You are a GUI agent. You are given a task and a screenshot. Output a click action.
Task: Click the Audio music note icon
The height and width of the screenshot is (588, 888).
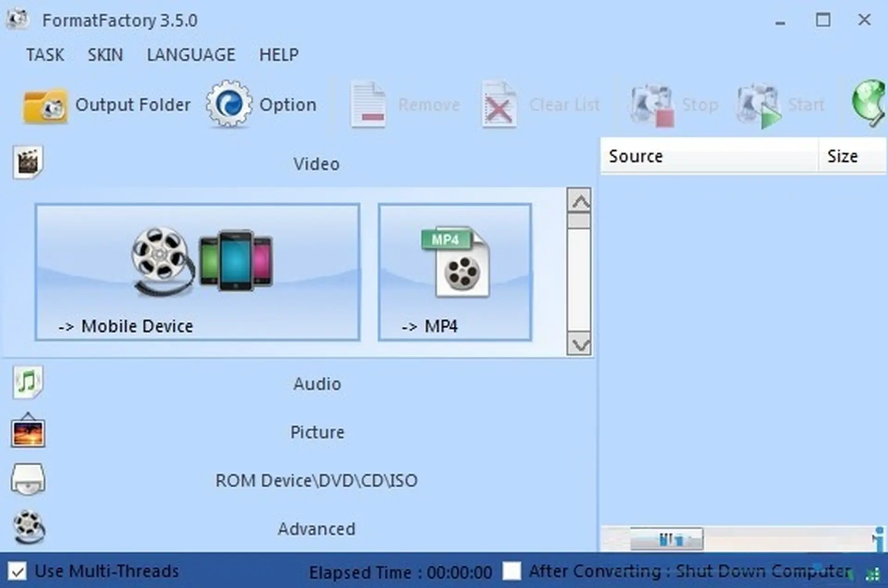[x=28, y=382]
